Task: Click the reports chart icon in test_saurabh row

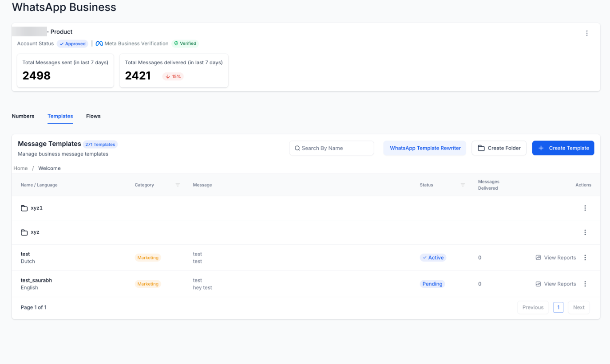Action: coord(538,284)
